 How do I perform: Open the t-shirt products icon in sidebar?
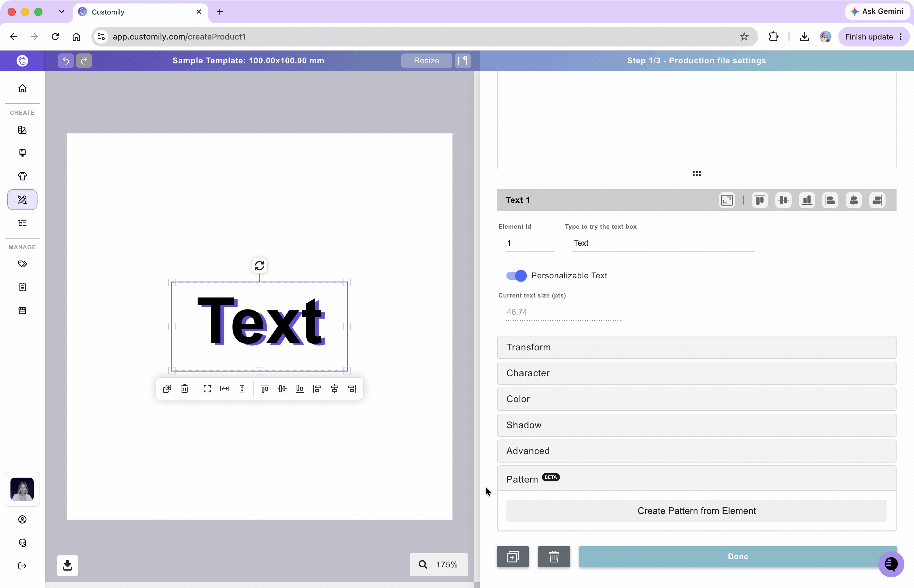22,176
